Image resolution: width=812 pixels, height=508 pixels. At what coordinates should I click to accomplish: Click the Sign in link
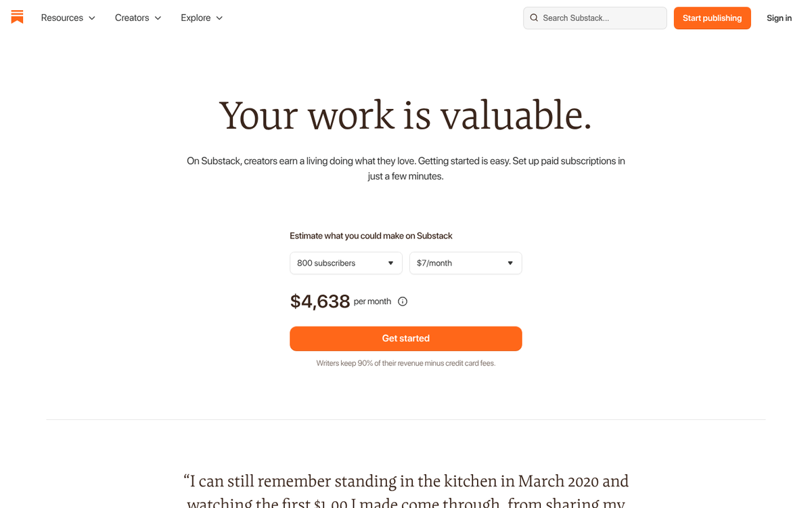pos(779,18)
